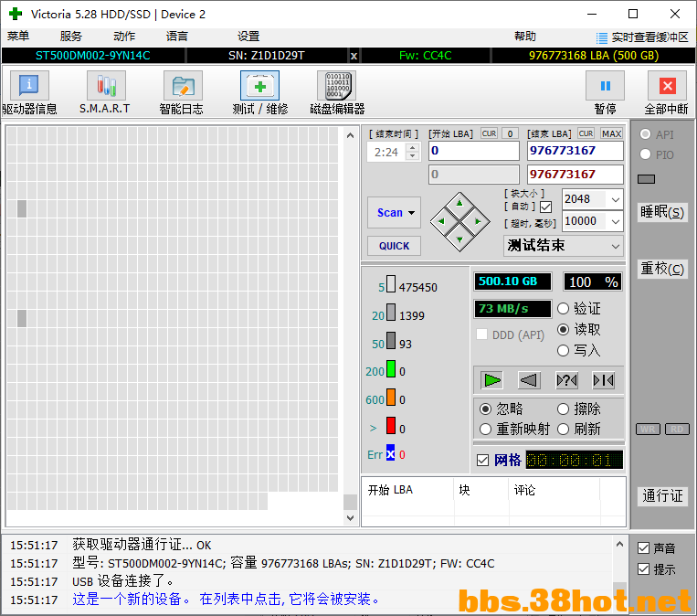Select the 测试 / 维修 test and repair icon
697x616 pixels.
259,85
